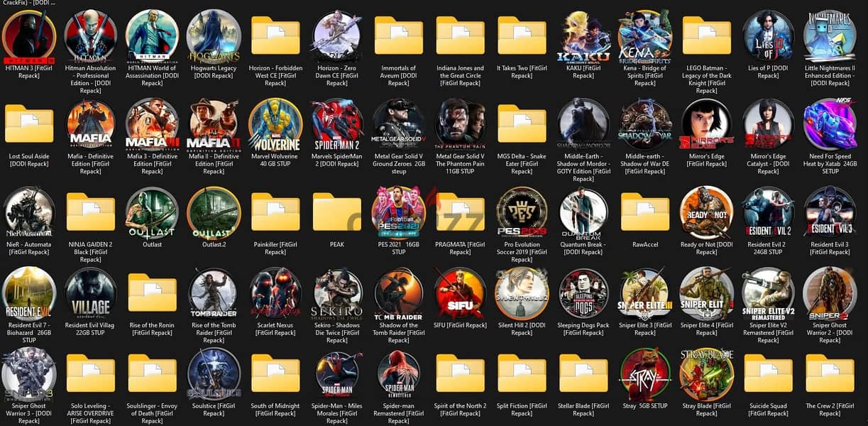Image resolution: width=868 pixels, height=426 pixels.
Task: Select Sekiro Shadows Die Twice icon
Action: click(337, 294)
